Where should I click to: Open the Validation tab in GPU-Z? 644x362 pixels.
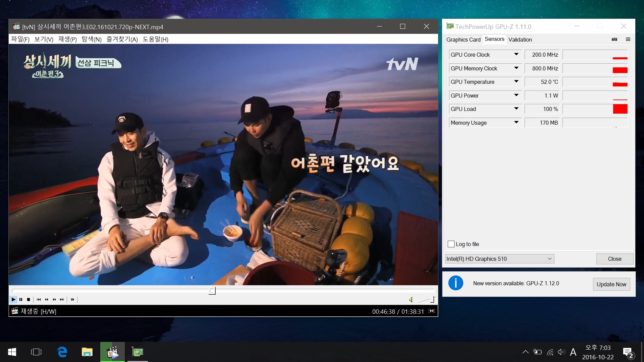tap(520, 40)
